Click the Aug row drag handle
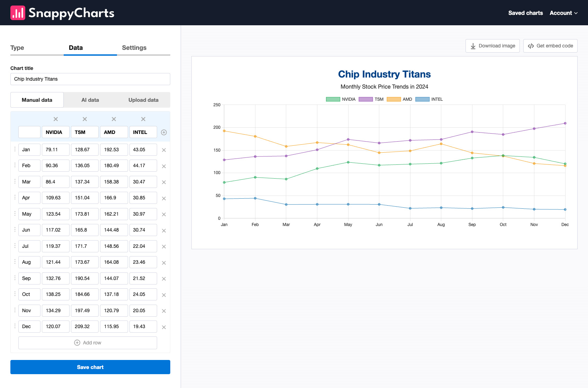The image size is (588, 388). pos(15,261)
